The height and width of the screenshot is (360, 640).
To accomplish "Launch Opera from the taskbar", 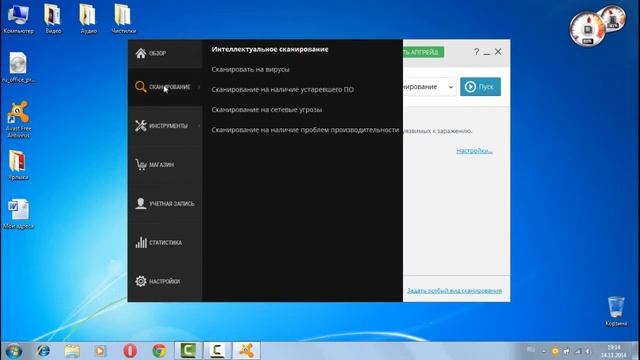I will pos(130,351).
